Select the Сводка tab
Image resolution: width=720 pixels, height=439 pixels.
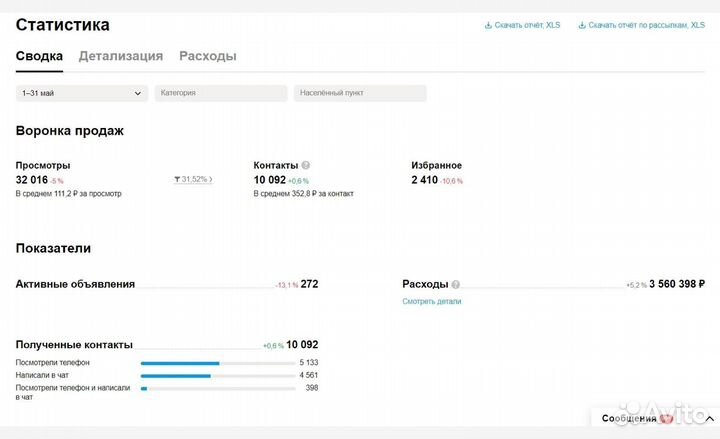39,56
